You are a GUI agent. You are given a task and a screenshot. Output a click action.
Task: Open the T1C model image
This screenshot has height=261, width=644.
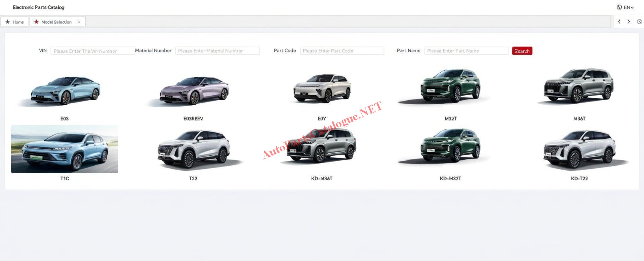pos(65,149)
